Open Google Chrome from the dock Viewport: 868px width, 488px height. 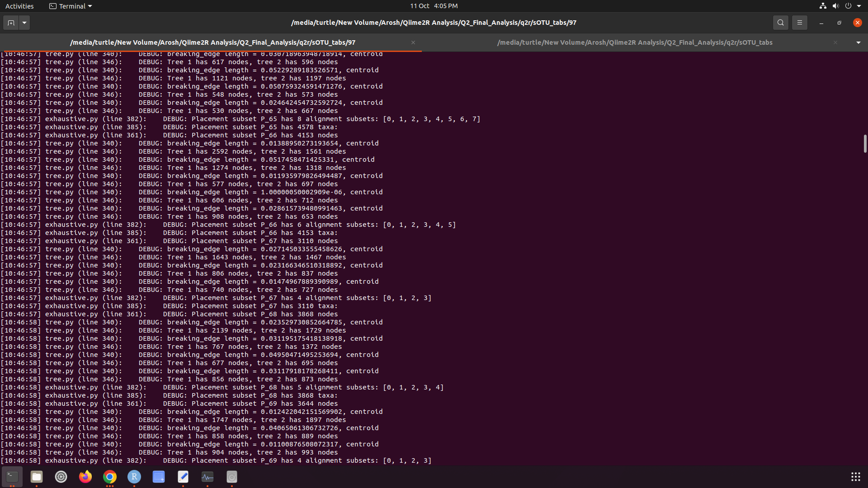(110, 477)
